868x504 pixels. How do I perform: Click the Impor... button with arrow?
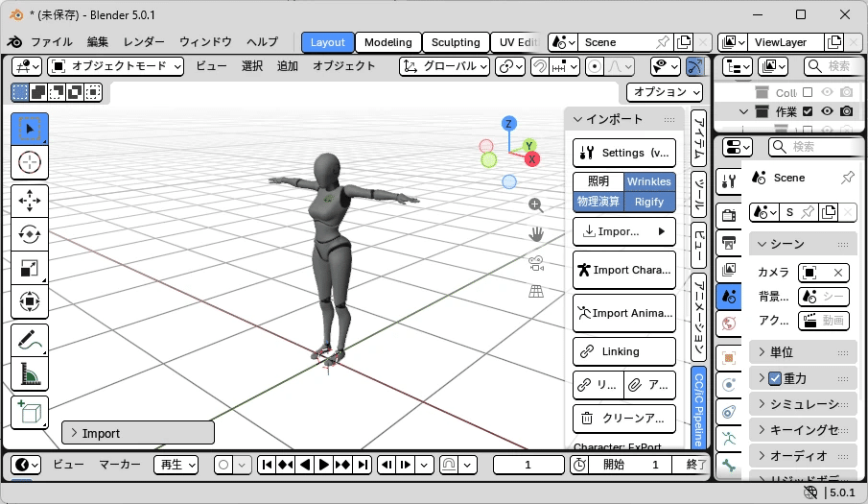(623, 231)
